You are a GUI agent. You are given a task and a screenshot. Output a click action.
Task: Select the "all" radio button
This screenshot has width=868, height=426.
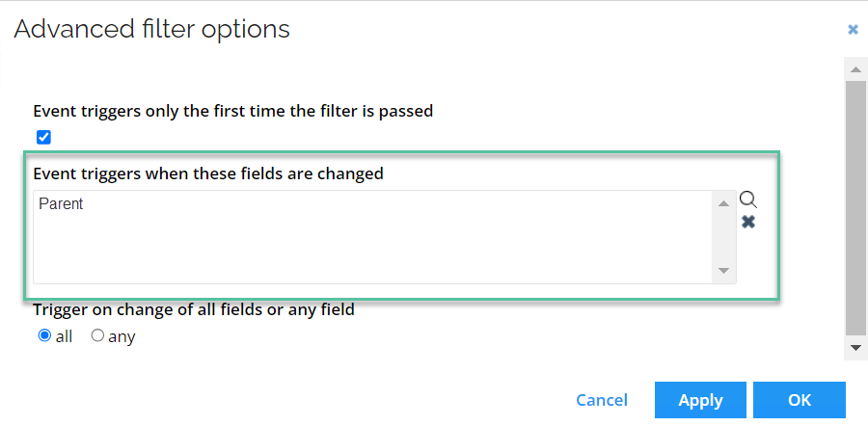(44, 335)
